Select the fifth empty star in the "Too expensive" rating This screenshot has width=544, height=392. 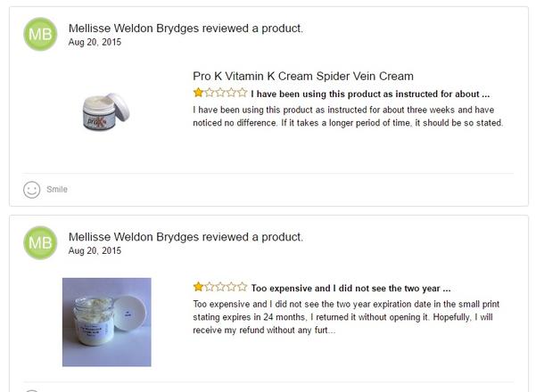pos(242,287)
